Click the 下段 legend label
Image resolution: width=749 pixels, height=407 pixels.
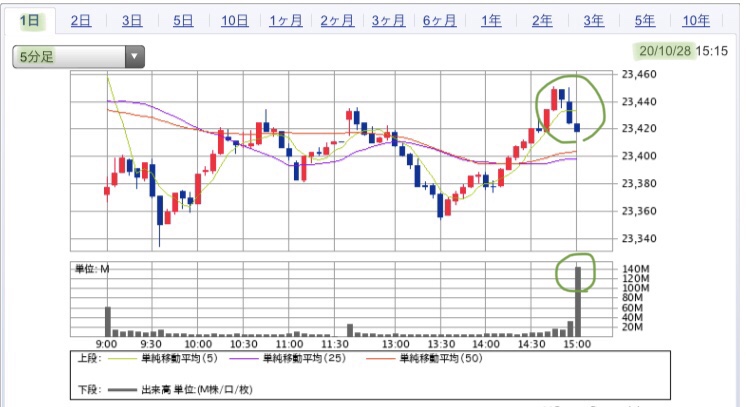coord(90,390)
